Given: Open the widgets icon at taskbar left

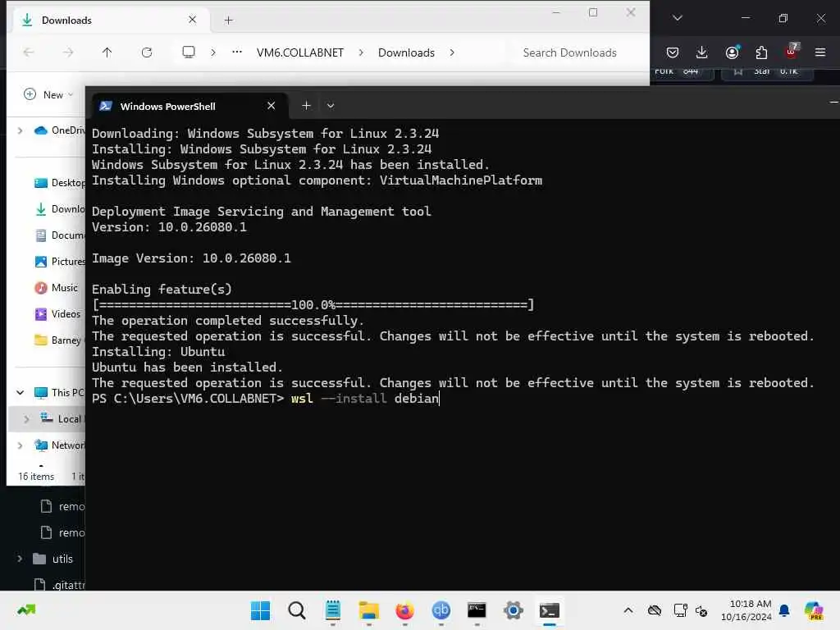Looking at the screenshot, I should pos(26,610).
